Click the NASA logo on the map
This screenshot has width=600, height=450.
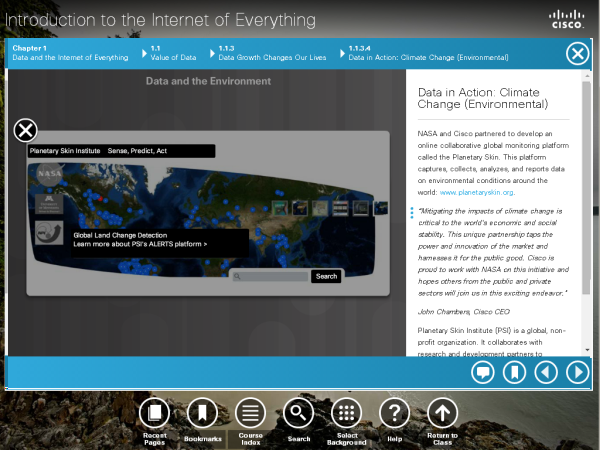[x=48, y=173]
